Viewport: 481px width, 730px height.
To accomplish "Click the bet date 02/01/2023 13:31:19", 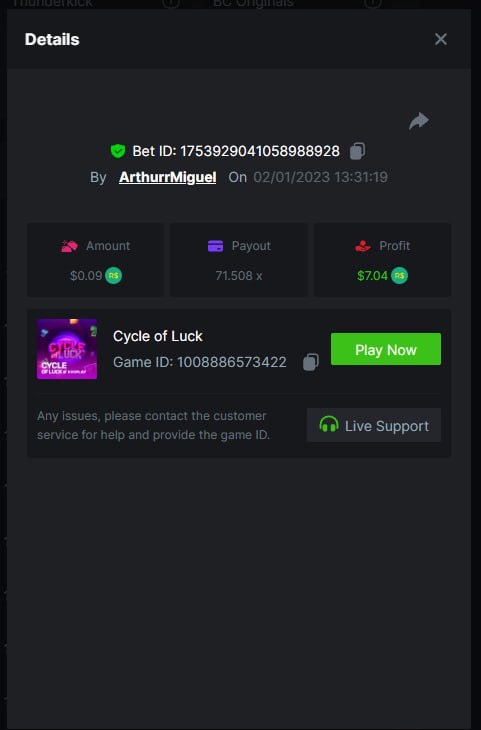I will [x=320, y=177].
